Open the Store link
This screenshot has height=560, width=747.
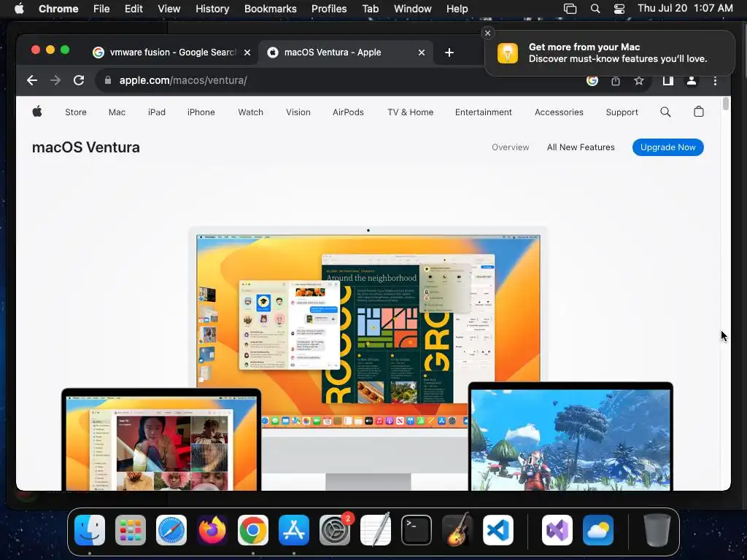coord(76,112)
